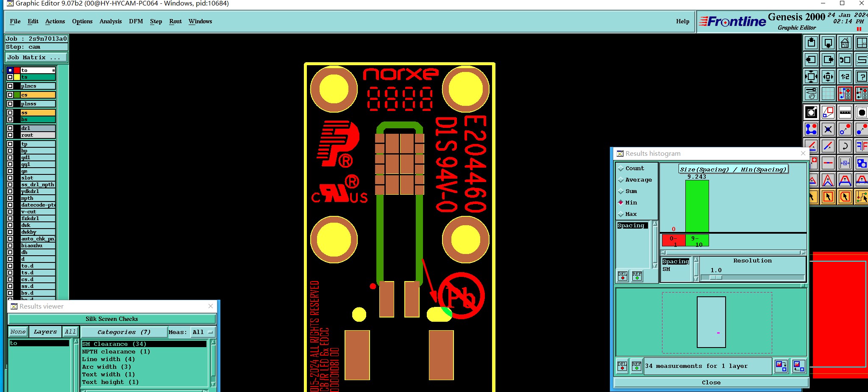
Task: Click the upper DEL icon in histogram
Action: click(622, 276)
